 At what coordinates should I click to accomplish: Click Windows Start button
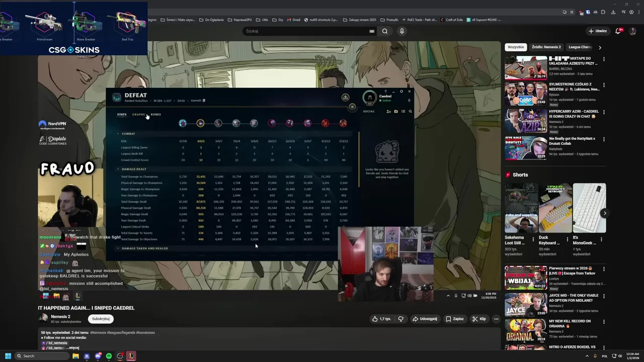[x=8, y=356]
